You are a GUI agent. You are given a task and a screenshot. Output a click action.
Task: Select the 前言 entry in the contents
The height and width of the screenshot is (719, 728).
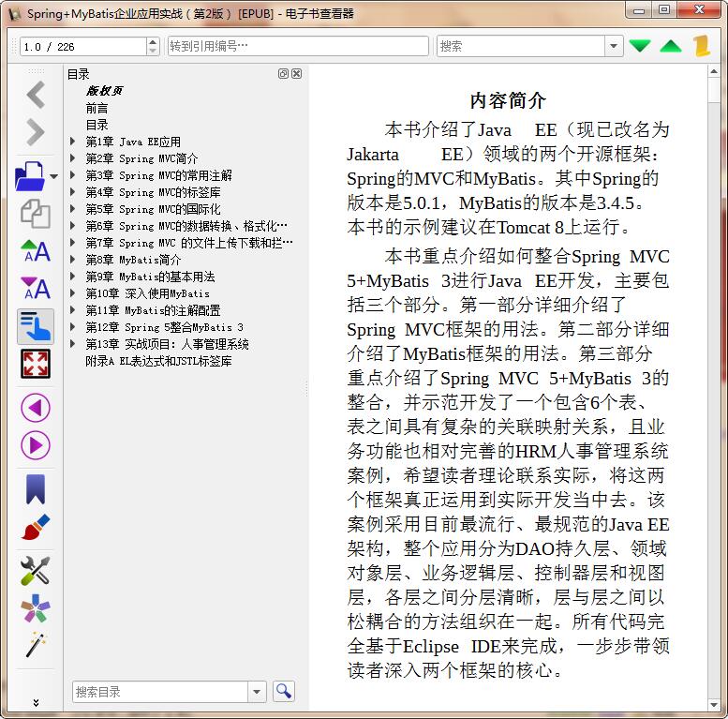pyautogui.click(x=97, y=108)
